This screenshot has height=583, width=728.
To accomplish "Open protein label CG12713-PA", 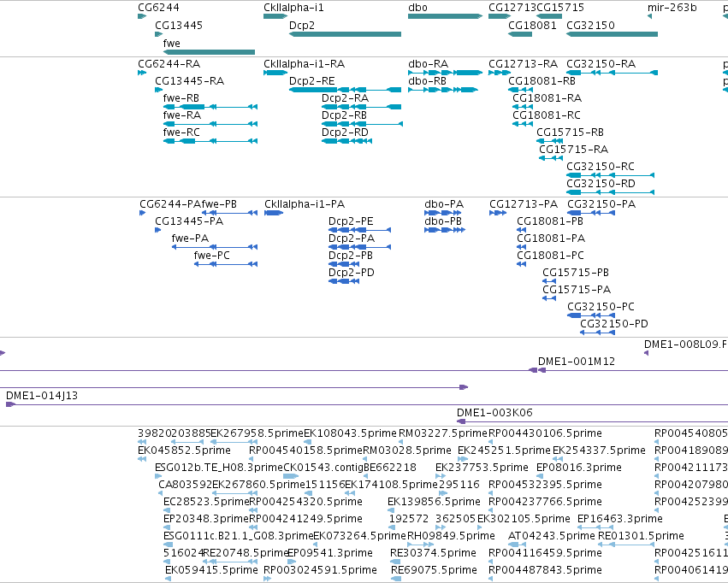I will tap(524, 204).
